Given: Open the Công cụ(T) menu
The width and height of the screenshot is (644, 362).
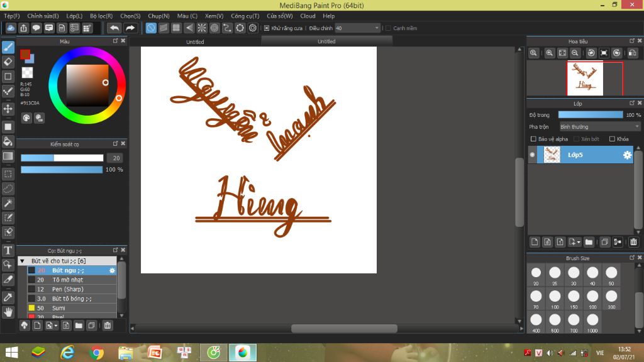Looking at the screenshot, I should tap(245, 16).
